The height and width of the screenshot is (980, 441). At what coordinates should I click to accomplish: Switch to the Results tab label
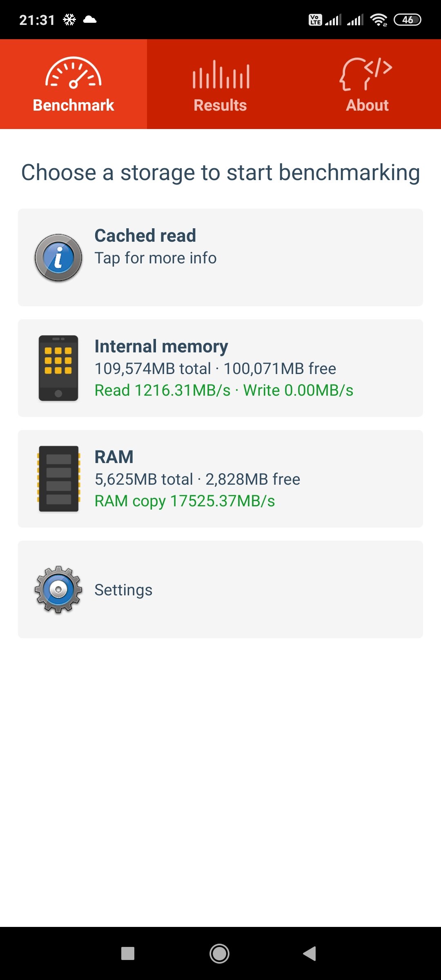pyautogui.click(x=220, y=105)
